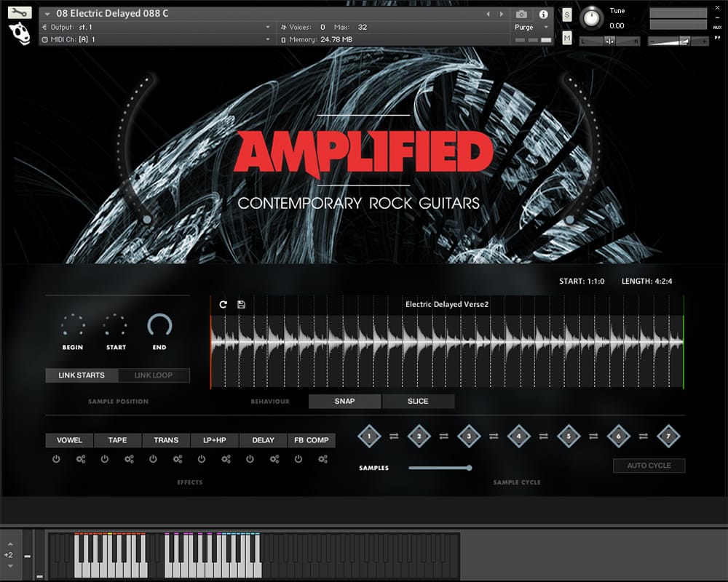
Task: Open settings gears for DELAY effect
Action: click(x=274, y=459)
